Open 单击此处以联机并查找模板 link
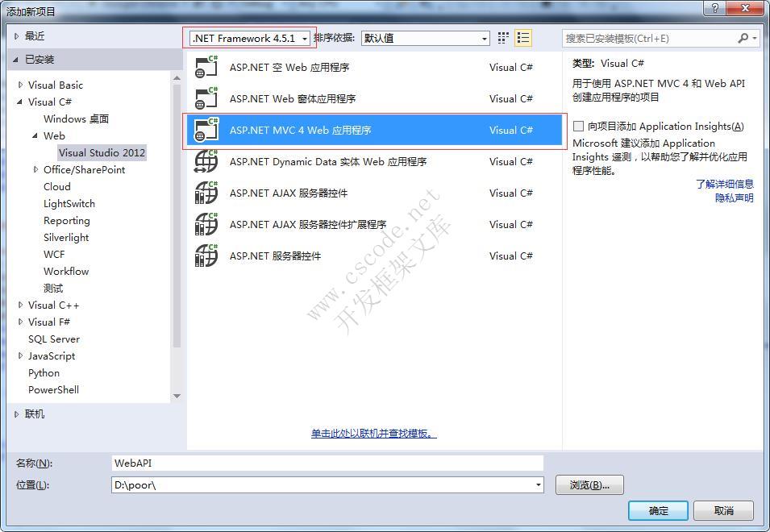 click(x=373, y=434)
